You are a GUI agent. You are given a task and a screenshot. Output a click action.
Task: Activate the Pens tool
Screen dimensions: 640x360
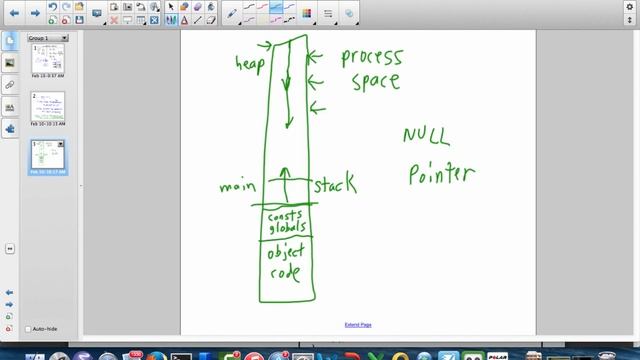click(171, 20)
